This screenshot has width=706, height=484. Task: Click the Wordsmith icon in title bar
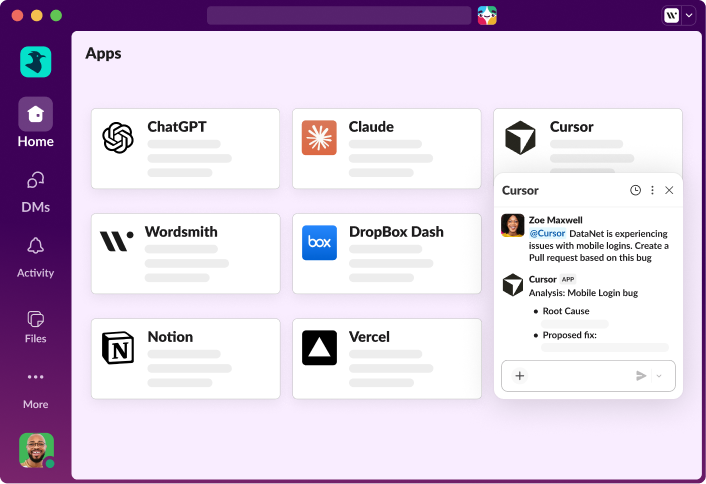tap(672, 15)
